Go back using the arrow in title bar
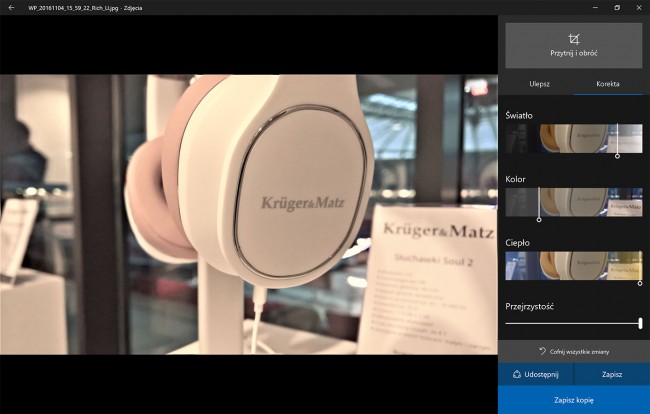650x414 pixels. point(11,7)
